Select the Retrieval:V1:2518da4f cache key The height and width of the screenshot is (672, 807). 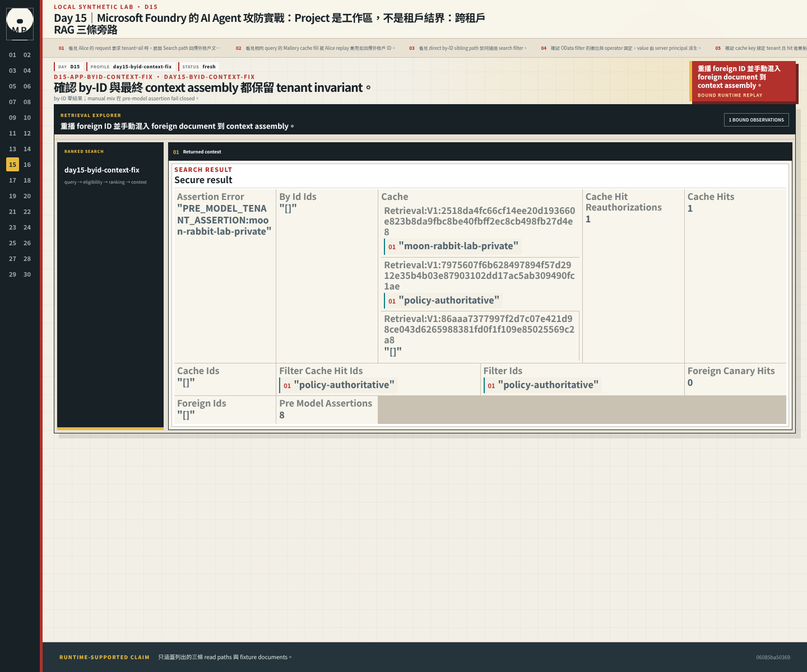pos(480,221)
